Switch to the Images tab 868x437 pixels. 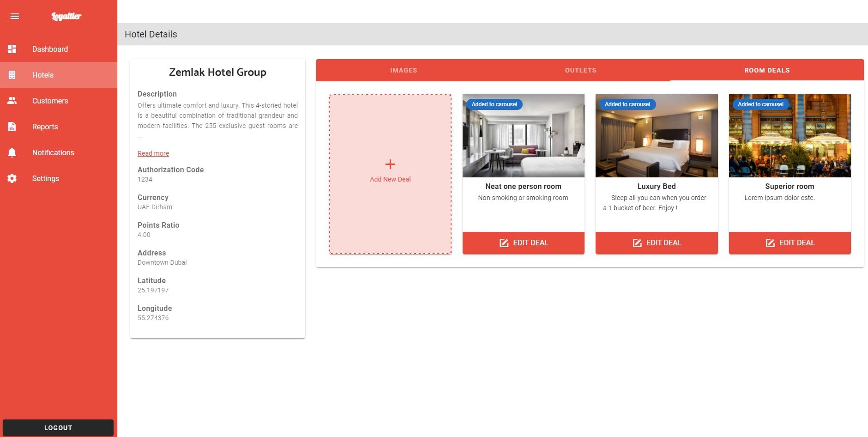click(x=404, y=70)
